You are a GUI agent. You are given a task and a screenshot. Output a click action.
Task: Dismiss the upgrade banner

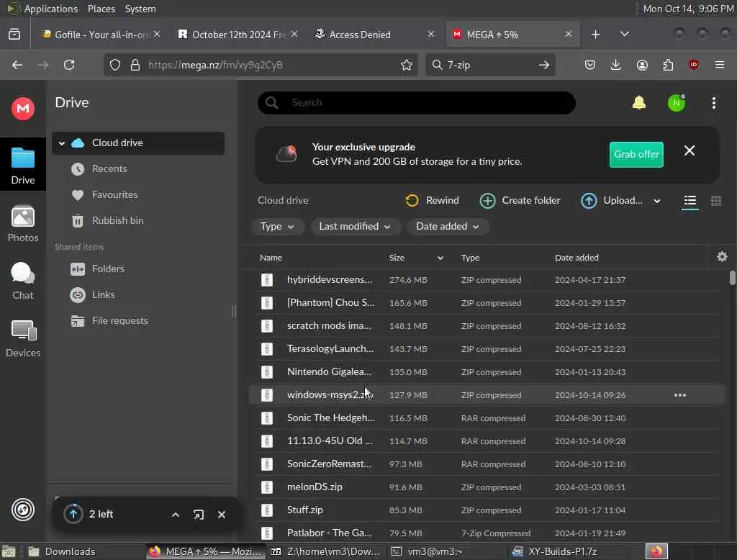pyautogui.click(x=689, y=150)
